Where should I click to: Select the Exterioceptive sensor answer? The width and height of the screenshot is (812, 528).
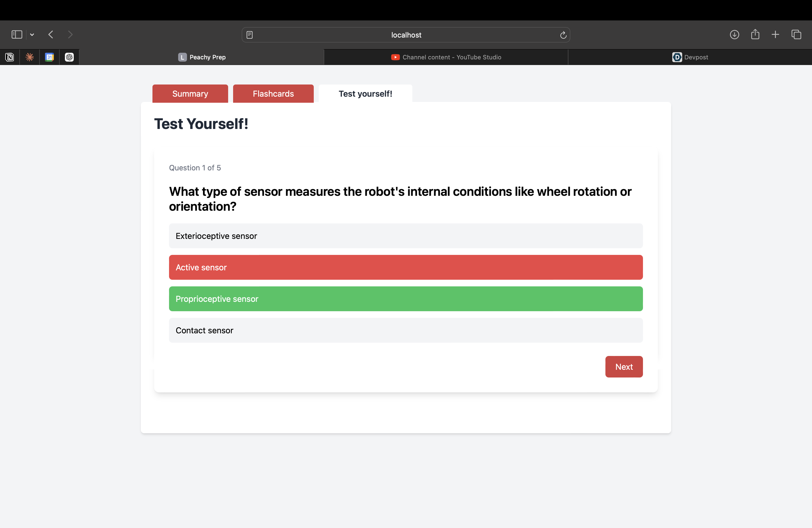(406, 236)
